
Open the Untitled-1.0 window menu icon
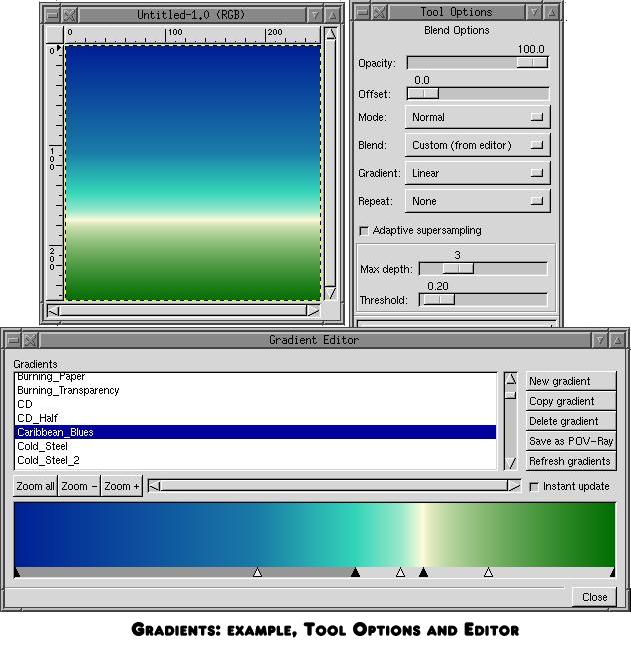50,15
